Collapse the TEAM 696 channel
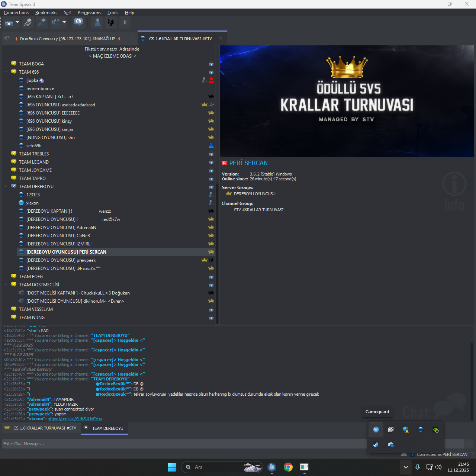This screenshot has width=476, height=476. (x=6, y=72)
